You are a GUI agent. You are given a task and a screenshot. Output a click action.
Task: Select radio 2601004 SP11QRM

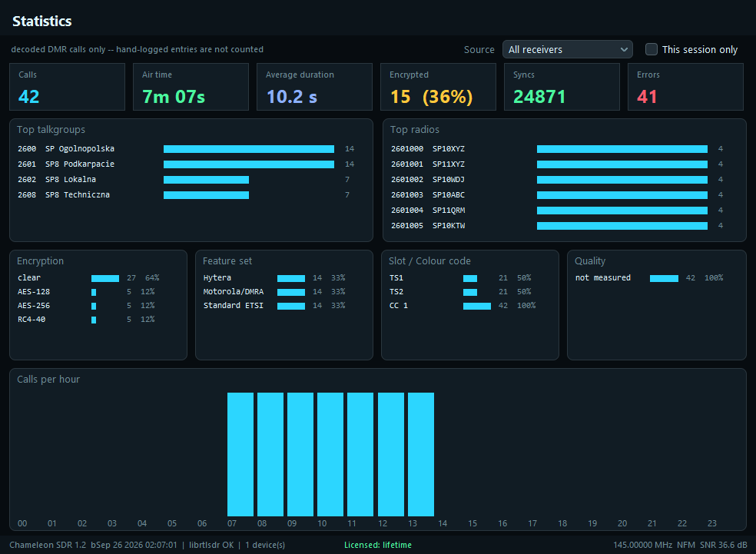coord(557,211)
